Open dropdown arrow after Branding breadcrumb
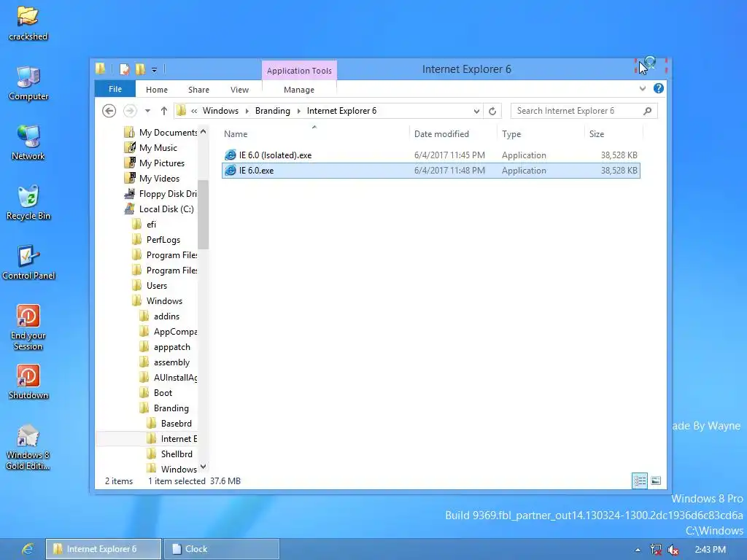 tap(298, 111)
